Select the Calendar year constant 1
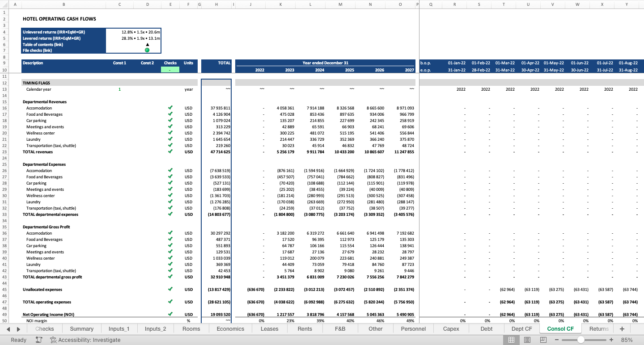Viewport: 644px width, 345px height. pyautogui.click(x=119, y=89)
